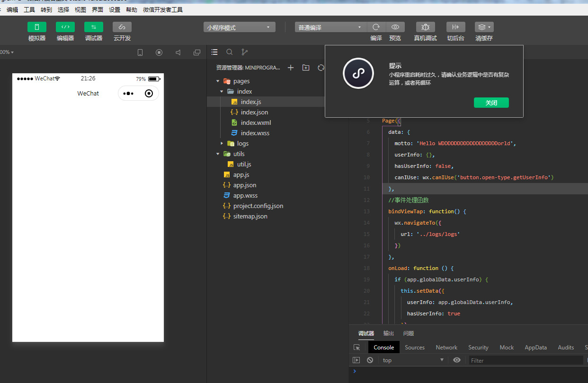The width and height of the screenshot is (588, 383).
Task: Click the search icon in sidebar
Action: click(x=230, y=52)
